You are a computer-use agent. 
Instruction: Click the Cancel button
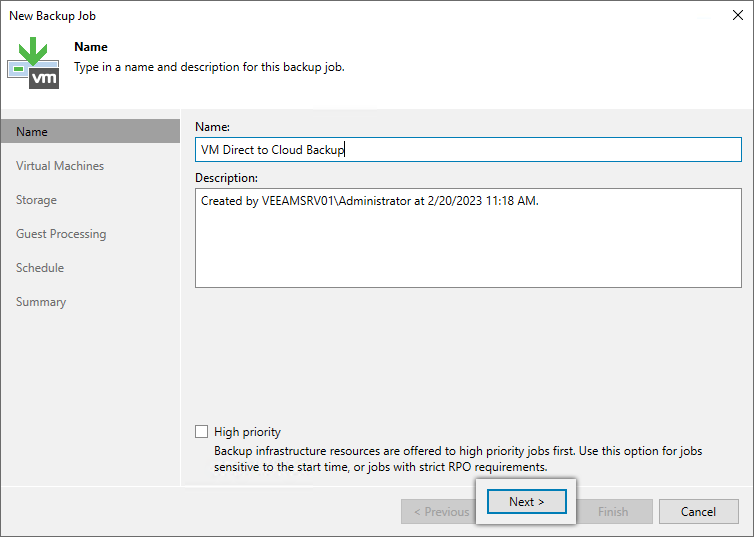pyautogui.click(x=698, y=512)
